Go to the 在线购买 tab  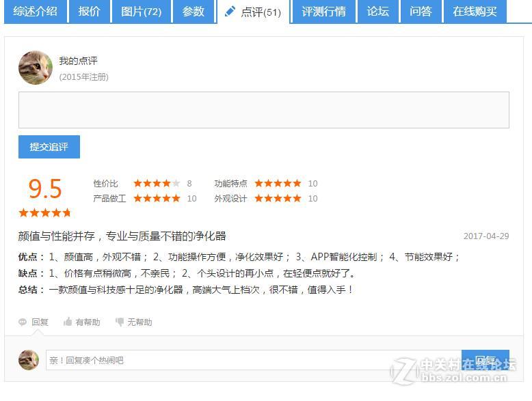(475, 12)
